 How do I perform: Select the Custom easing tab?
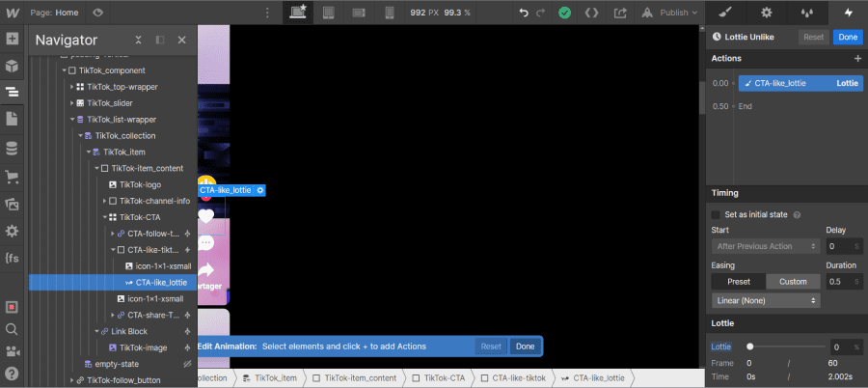point(794,282)
